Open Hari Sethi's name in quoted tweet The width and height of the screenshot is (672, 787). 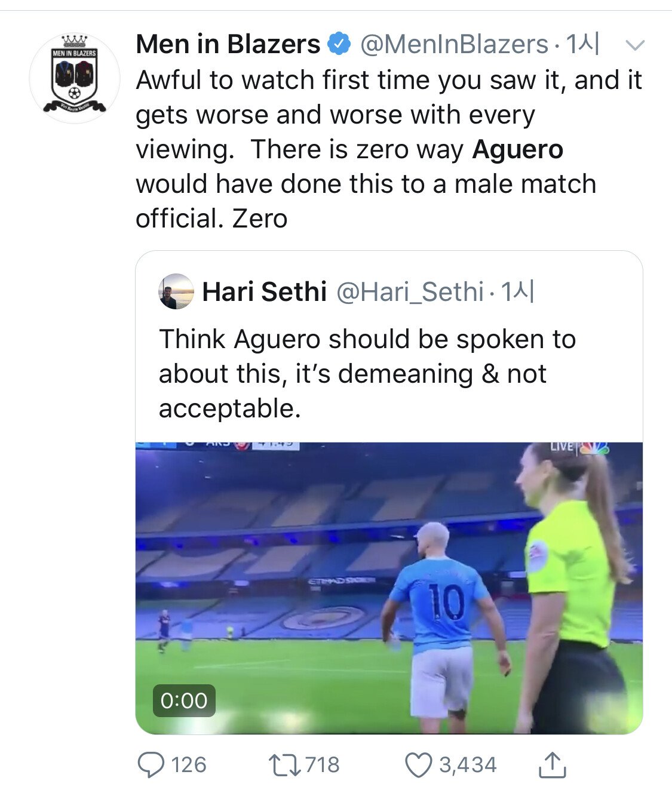click(x=264, y=291)
